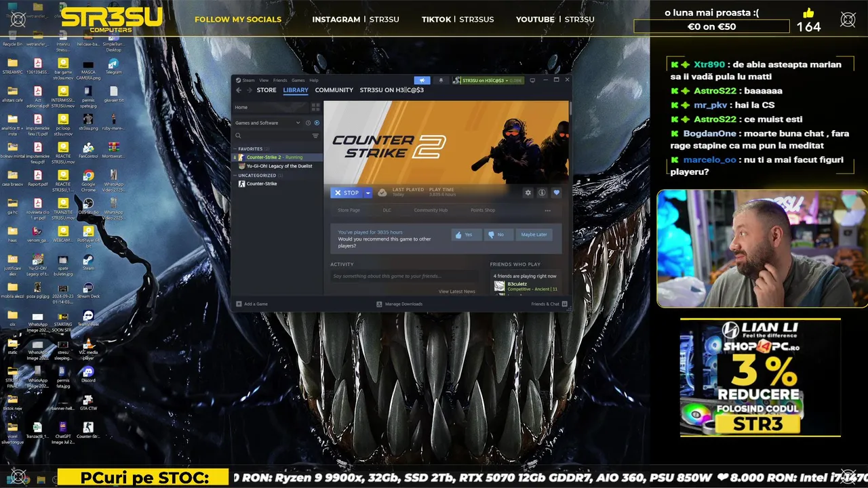The image size is (868, 488).
Task: Stop the running Counter-Strike 2 game
Action: tap(347, 192)
